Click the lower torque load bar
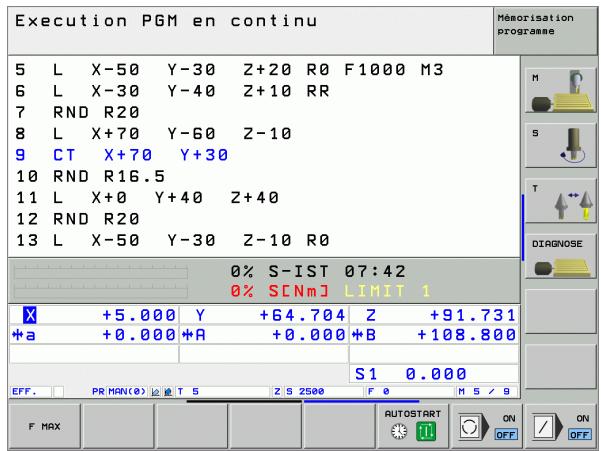The height and width of the screenshot is (451, 601). click(101, 290)
